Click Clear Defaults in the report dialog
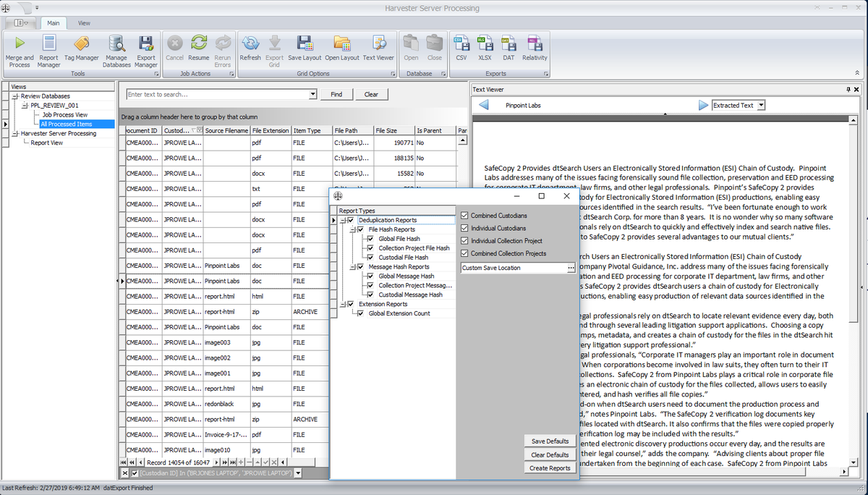The height and width of the screenshot is (495, 868). click(x=550, y=454)
